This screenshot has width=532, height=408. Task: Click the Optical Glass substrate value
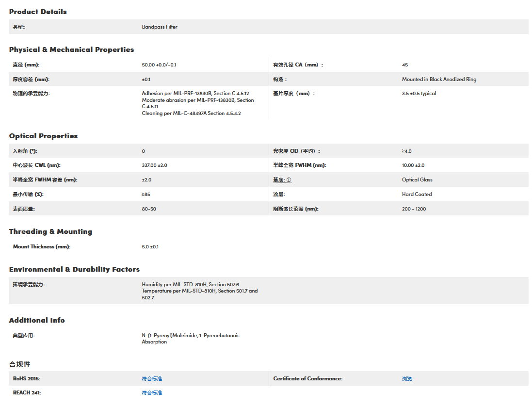(x=417, y=180)
